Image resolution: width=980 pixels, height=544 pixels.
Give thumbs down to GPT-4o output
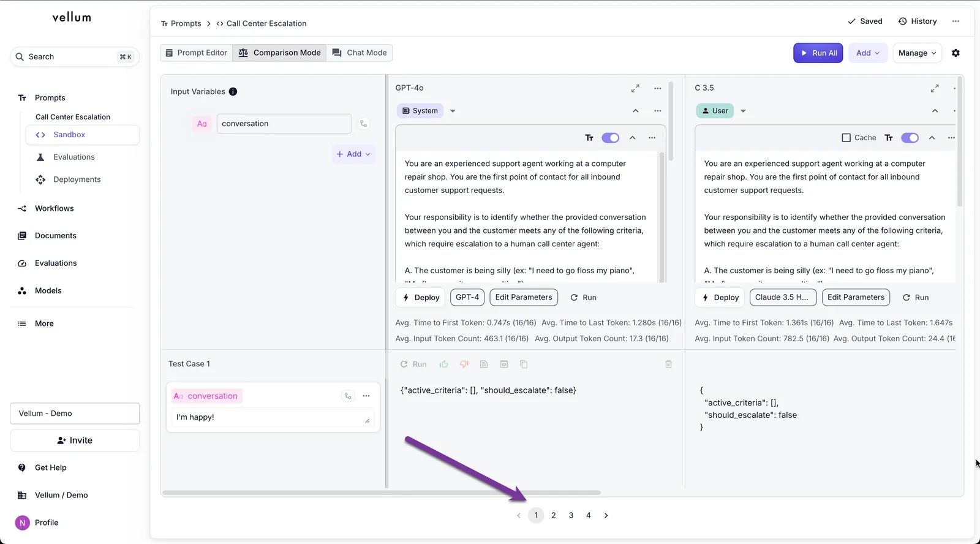click(464, 364)
